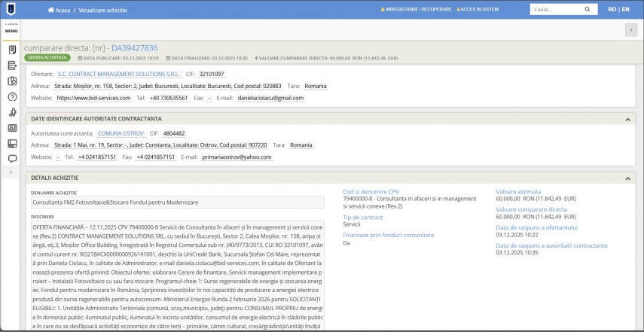Open the ID card icon in sidebar
Screen dimensions: 644x332
point(12,128)
